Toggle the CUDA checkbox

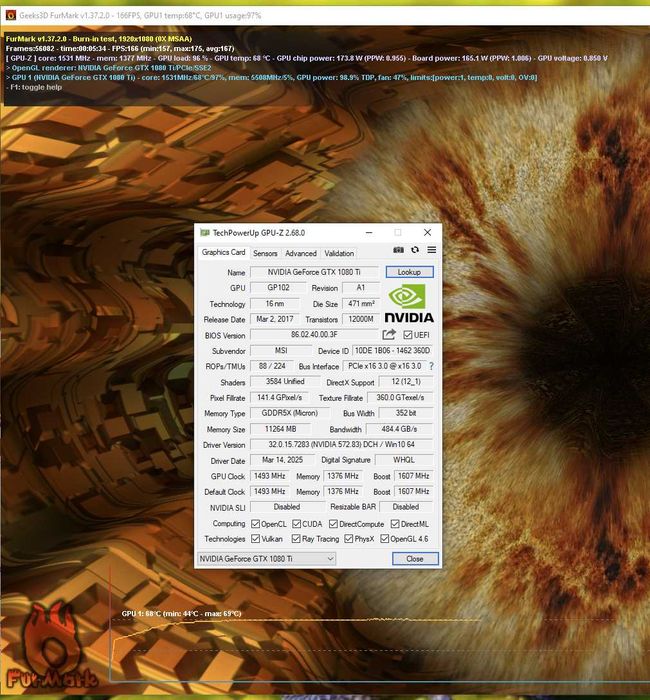pyautogui.click(x=296, y=524)
